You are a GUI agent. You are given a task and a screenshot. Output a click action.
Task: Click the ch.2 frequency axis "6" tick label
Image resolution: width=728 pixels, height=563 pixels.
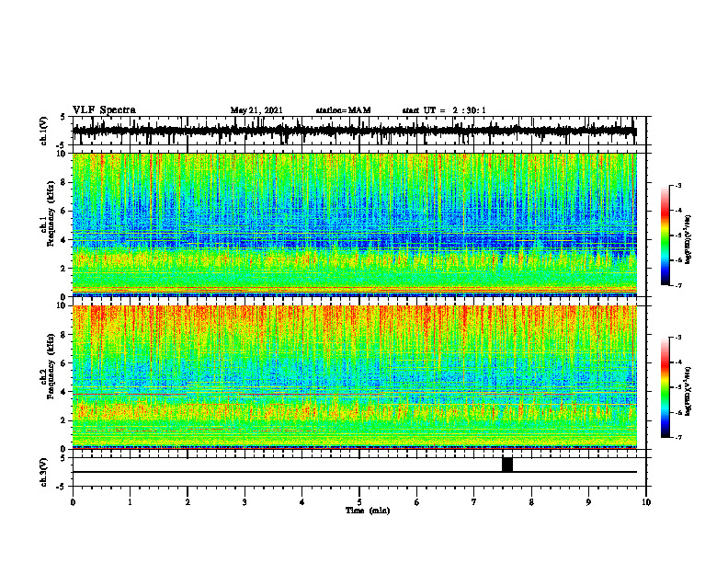(64, 363)
